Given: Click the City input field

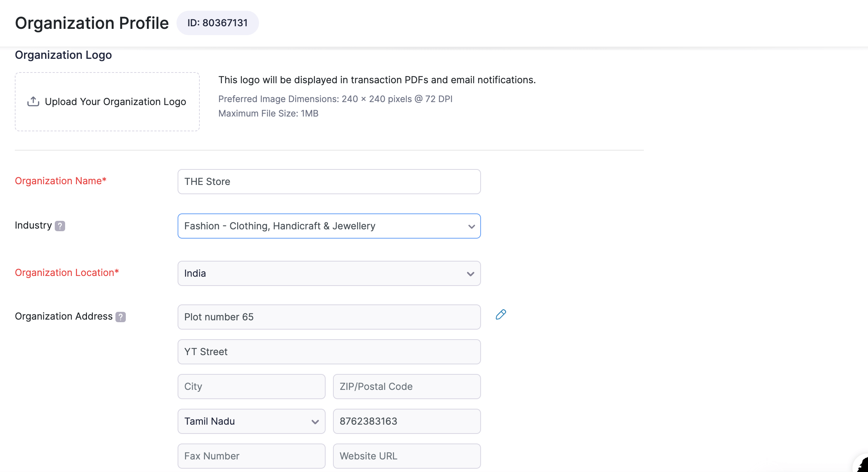Looking at the screenshot, I should pos(252,386).
